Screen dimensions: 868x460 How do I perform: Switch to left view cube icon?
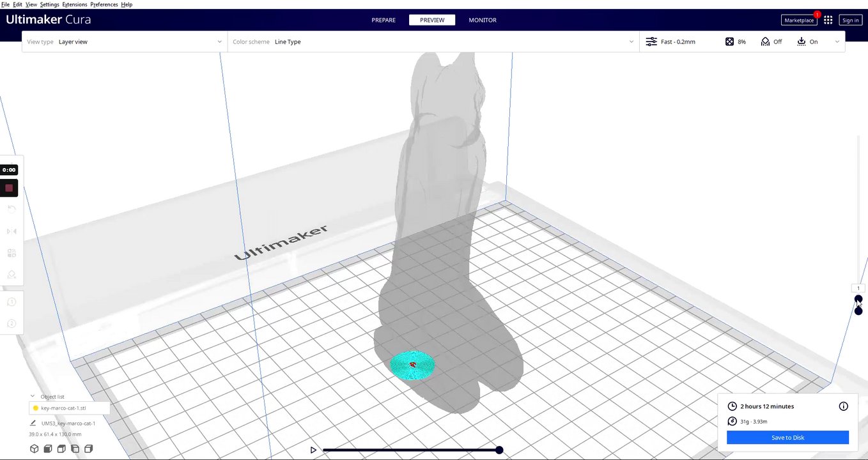click(75, 449)
